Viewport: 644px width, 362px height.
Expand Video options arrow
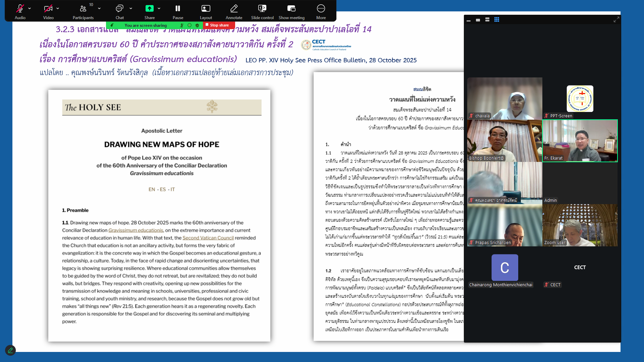pyautogui.click(x=58, y=8)
